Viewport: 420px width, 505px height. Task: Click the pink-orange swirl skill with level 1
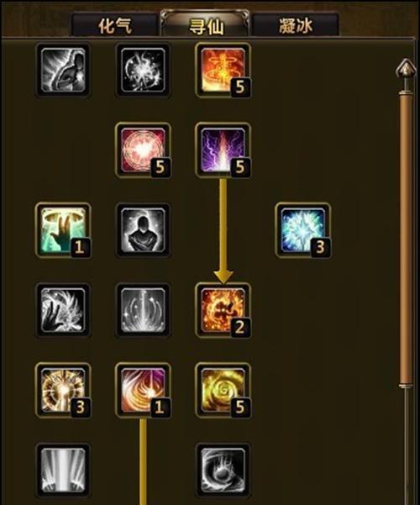coord(143,390)
